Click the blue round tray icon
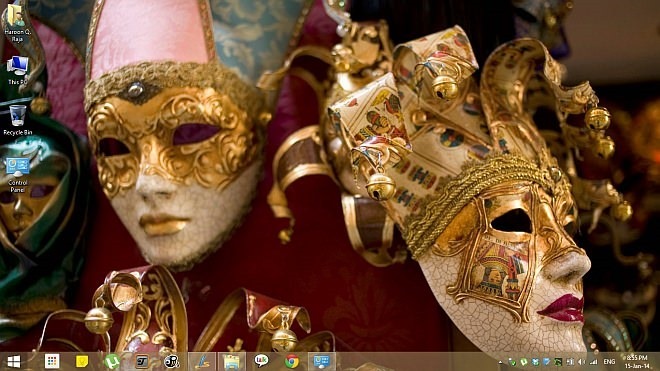This screenshot has height=371, width=660. 535,362
